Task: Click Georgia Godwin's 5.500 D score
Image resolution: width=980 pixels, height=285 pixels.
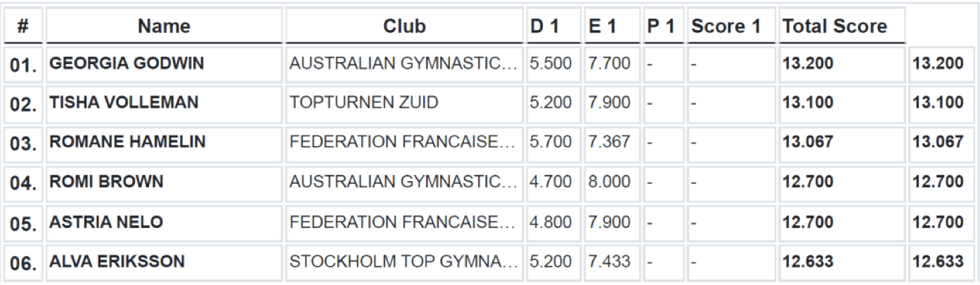Action: [x=547, y=65]
